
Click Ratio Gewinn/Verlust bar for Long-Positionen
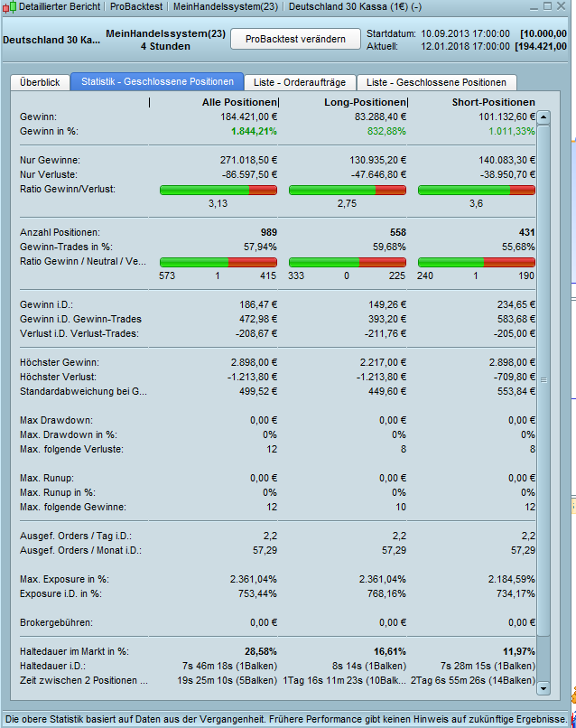coord(348,190)
